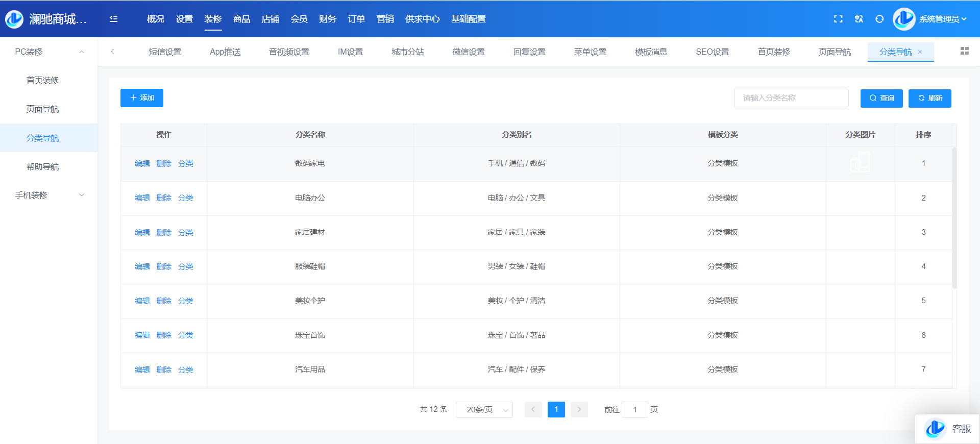Open the tab grid menu icon

point(964,51)
